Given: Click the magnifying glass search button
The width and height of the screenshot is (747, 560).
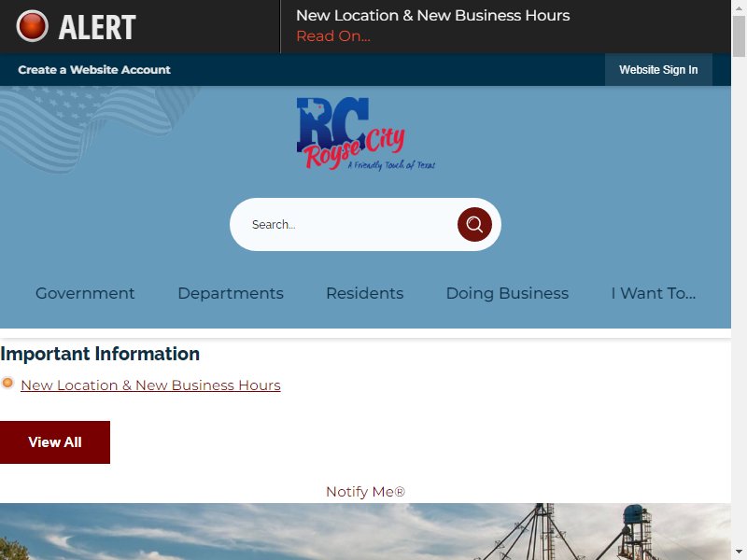Looking at the screenshot, I should point(474,224).
